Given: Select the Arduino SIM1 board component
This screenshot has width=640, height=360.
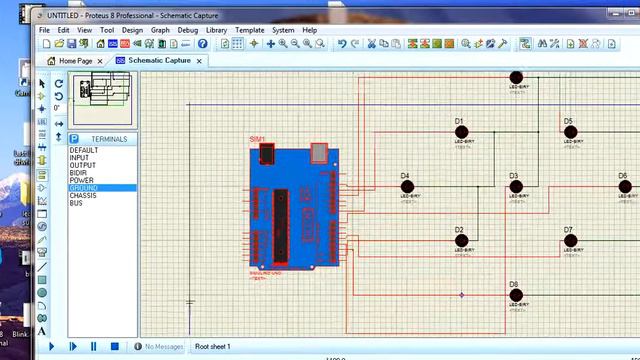Looking at the screenshot, I should (294, 206).
